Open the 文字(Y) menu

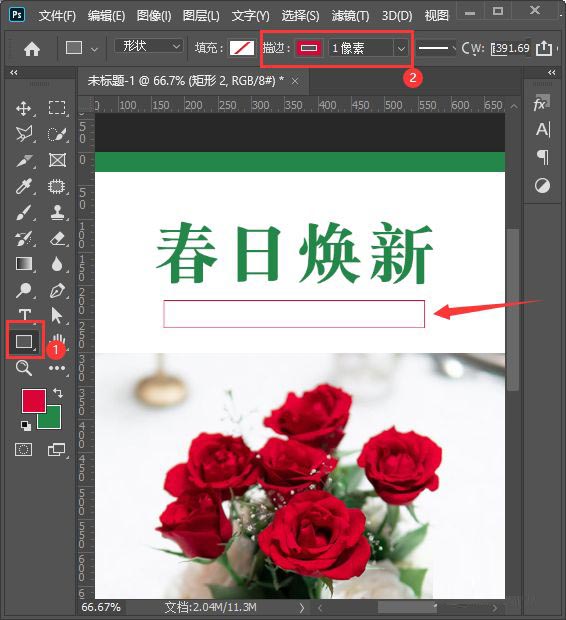[x=250, y=16]
